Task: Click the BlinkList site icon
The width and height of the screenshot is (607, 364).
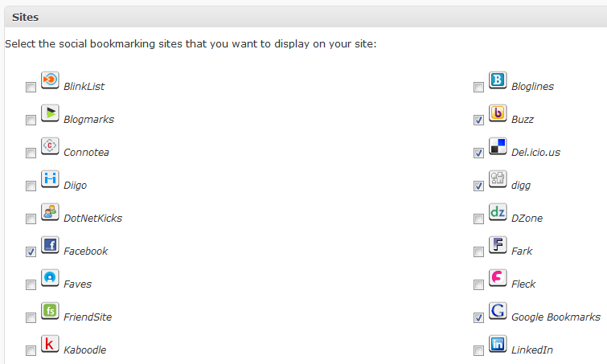Action: pyautogui.click(x=50, y=80)
